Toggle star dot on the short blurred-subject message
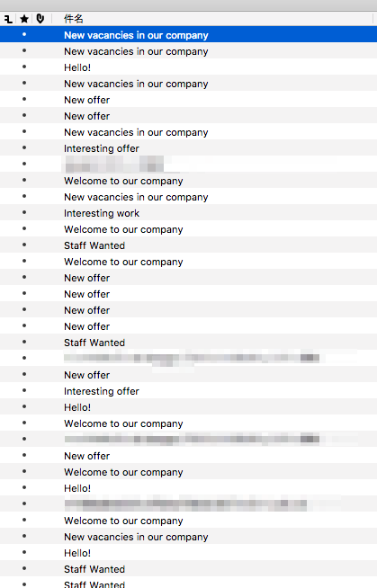The height and width of the screenshot is (588, 377). (x=24, y=164)
